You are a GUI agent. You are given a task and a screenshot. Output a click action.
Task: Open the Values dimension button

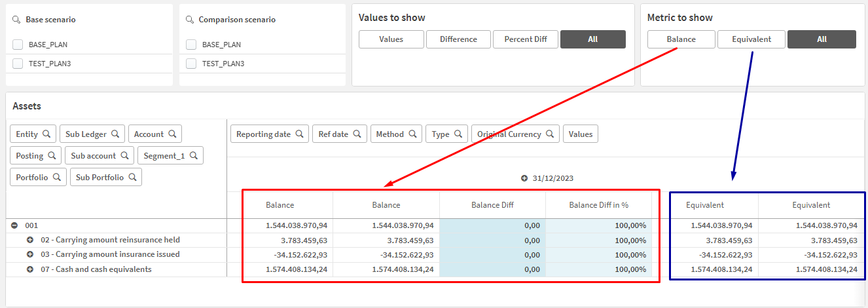tap(580, 134)
